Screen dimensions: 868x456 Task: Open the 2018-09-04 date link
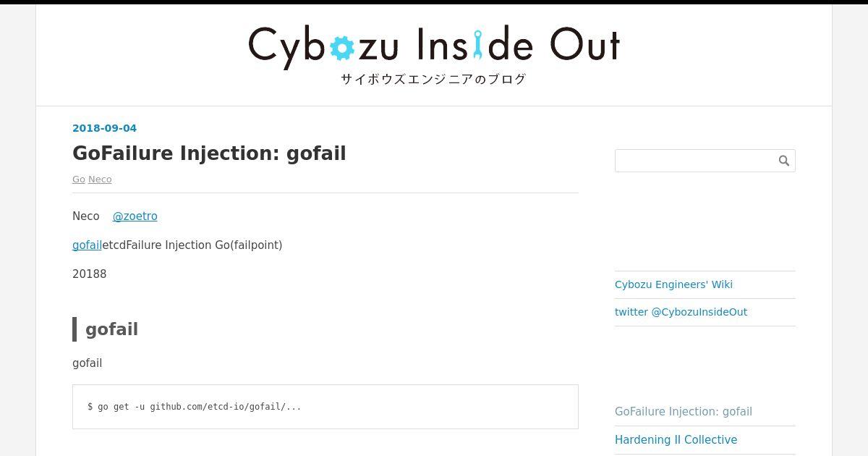click(x=104, y=128)
